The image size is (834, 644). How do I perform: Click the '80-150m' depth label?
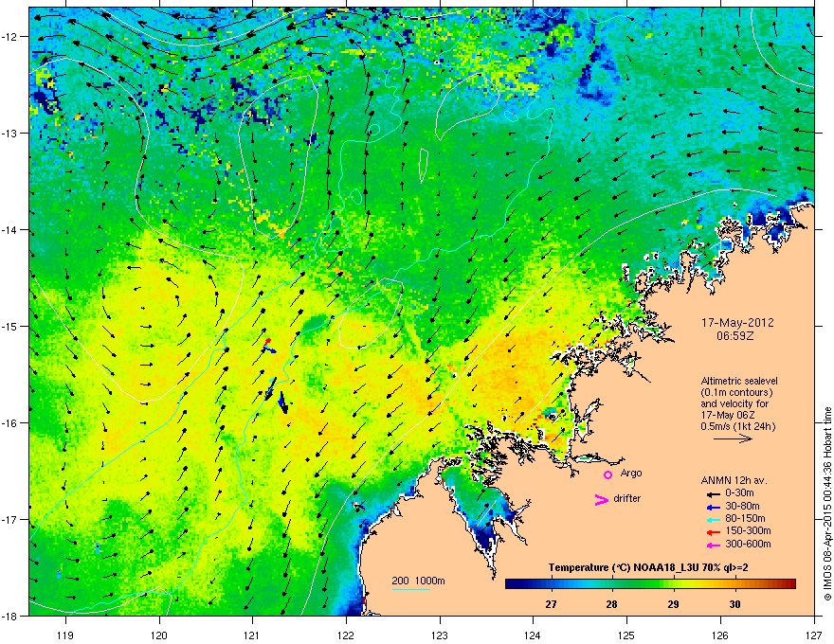(745, 519)
